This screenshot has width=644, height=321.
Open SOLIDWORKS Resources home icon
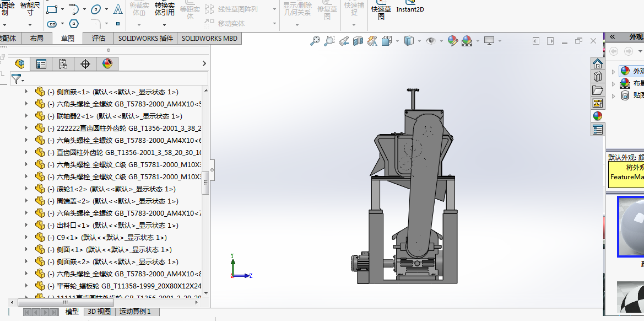(x=598, y=63)
